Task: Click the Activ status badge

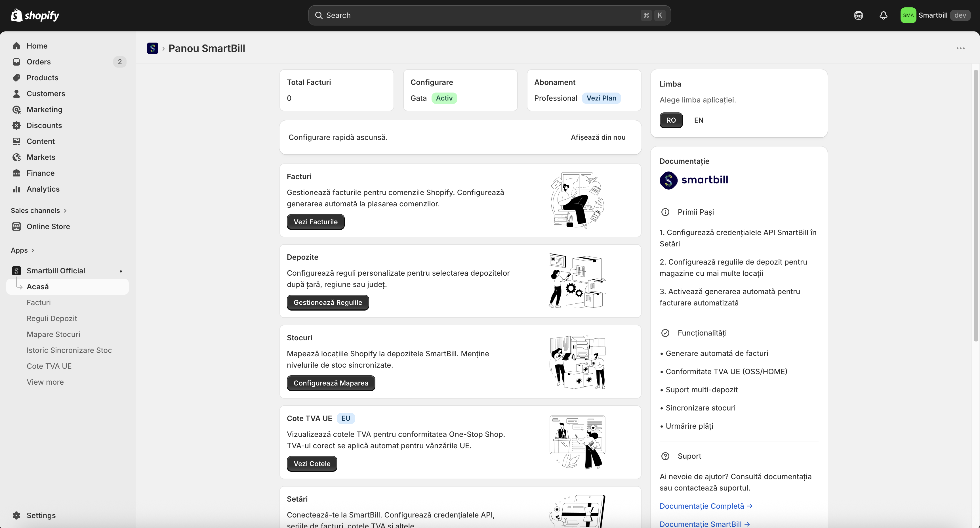Action: pyautogui.click(x=444, y=98)
